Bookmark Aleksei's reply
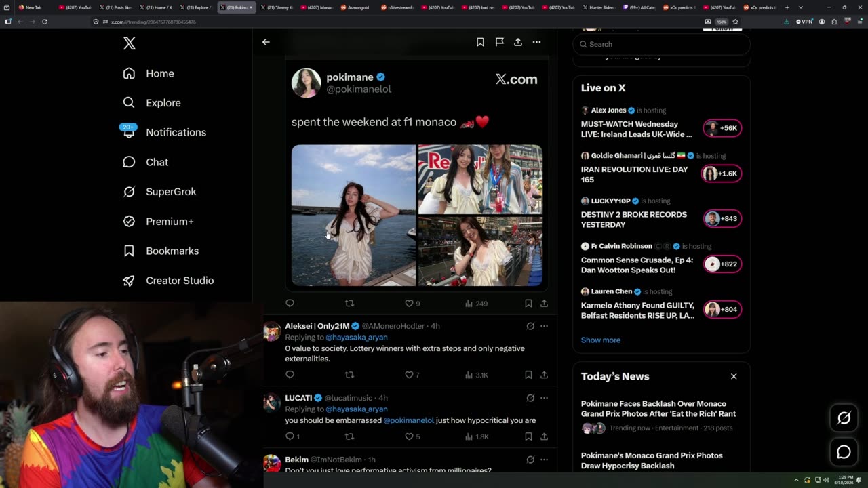The height and width of the screenshot is (488, 868). (x=528, y=375)
